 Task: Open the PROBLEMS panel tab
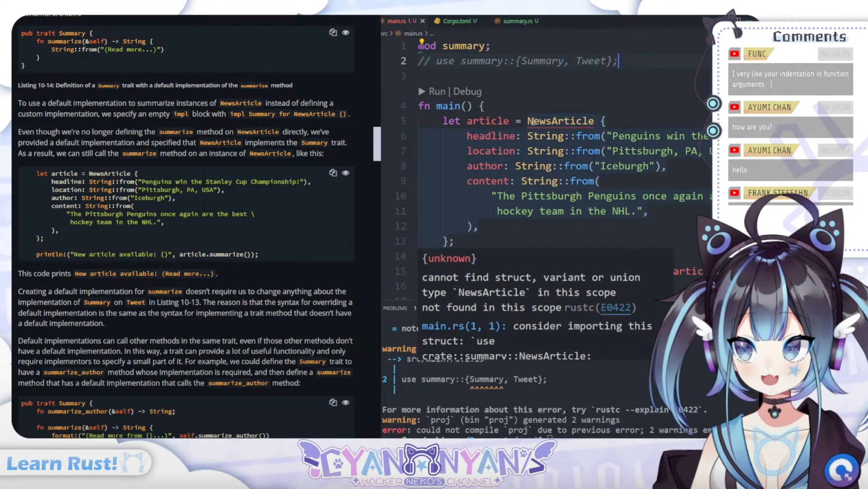[x=395, y=308]
